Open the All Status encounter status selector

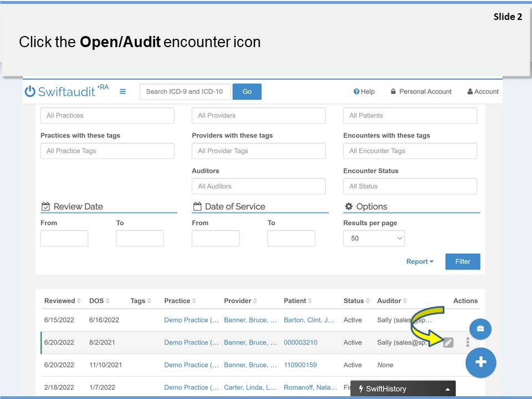click(410, 186)
